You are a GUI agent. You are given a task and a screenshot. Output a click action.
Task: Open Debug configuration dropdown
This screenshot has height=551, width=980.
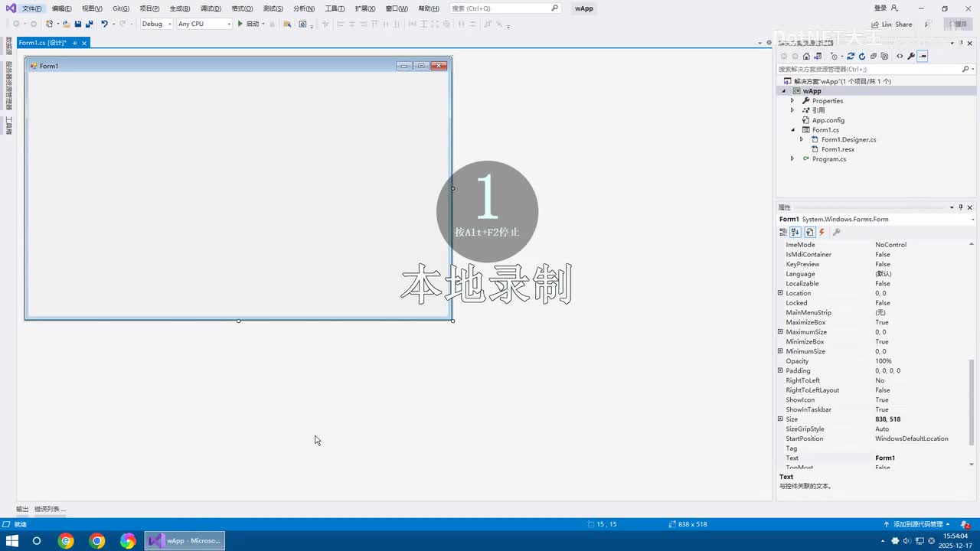pyautogui.click(x=156, y=24)
